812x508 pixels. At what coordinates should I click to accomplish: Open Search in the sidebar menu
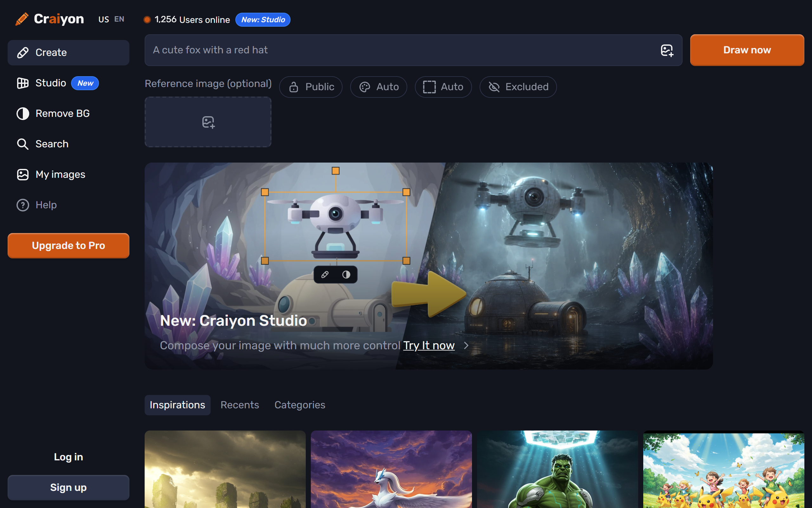coord(69,144)
